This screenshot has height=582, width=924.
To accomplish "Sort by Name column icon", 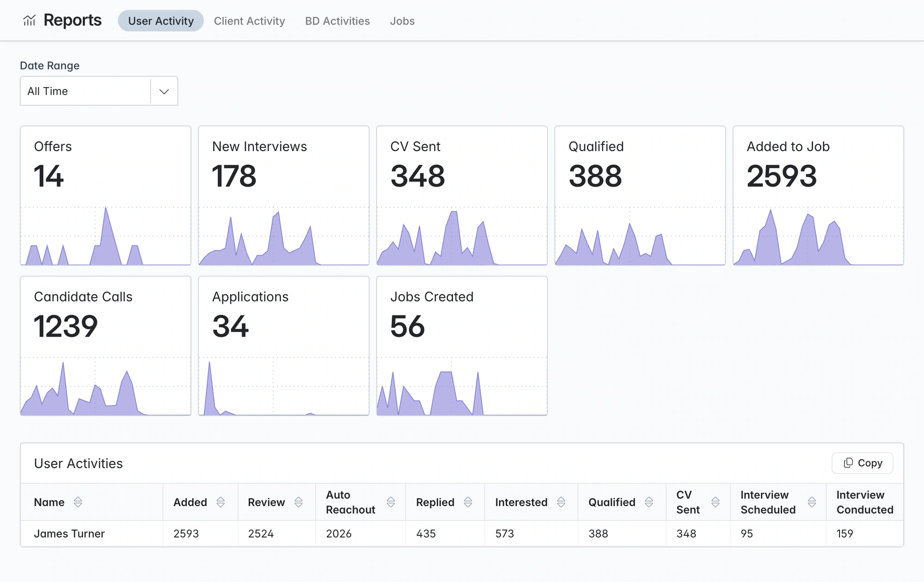I will pyautogui.click(x=78, y=502).
